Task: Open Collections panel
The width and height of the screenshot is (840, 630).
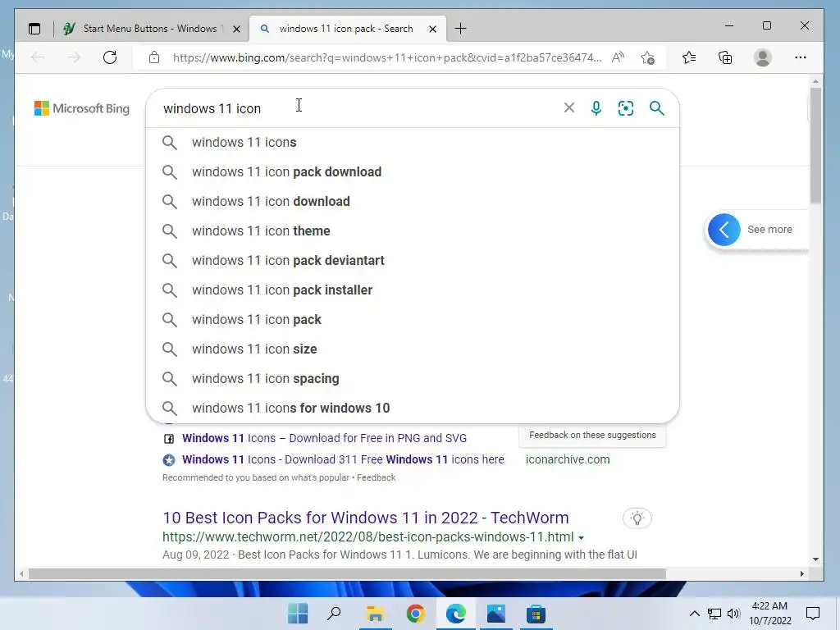Action: (x=725, y=57)
